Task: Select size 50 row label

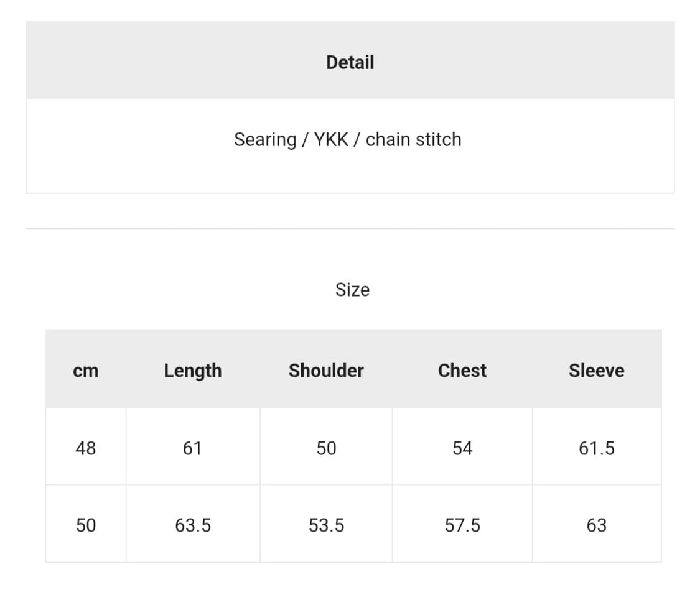Action: click(x=86, y=525)
